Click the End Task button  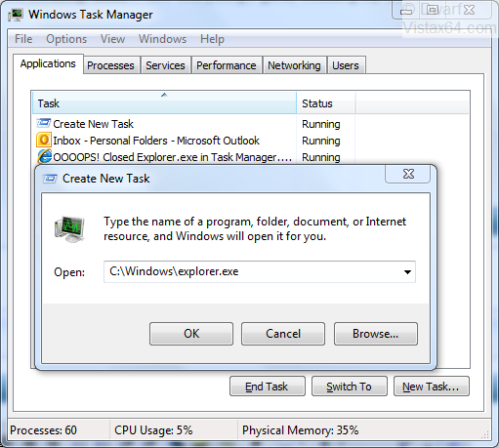tap(268, 387)
